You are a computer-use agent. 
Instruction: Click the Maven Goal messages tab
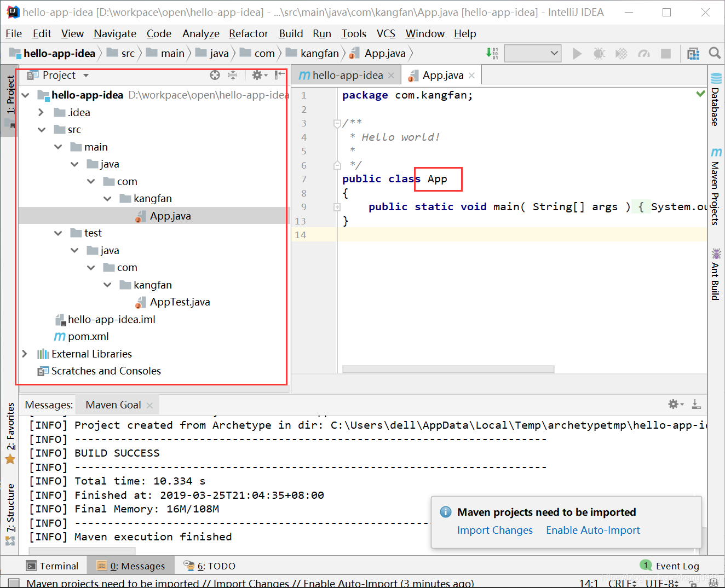[x=113, y=405]
